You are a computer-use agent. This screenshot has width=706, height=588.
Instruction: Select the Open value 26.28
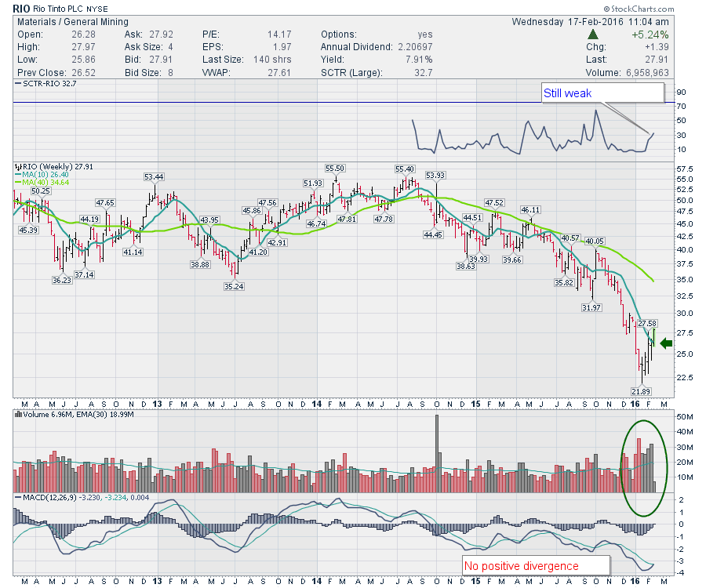click(83, 34)
